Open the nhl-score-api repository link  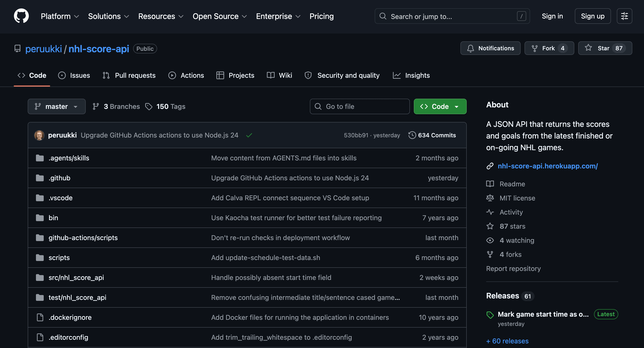99,49
